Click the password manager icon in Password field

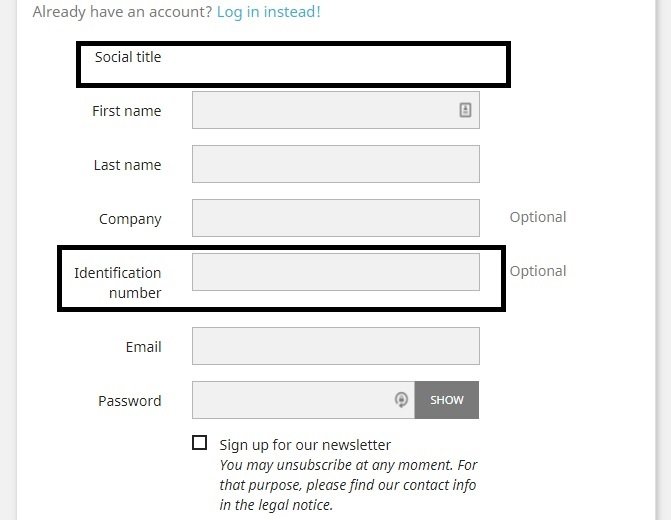[401, 400]
